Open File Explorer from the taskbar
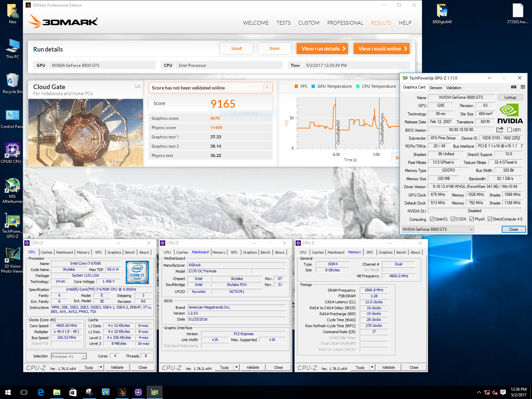 [57, 392]
